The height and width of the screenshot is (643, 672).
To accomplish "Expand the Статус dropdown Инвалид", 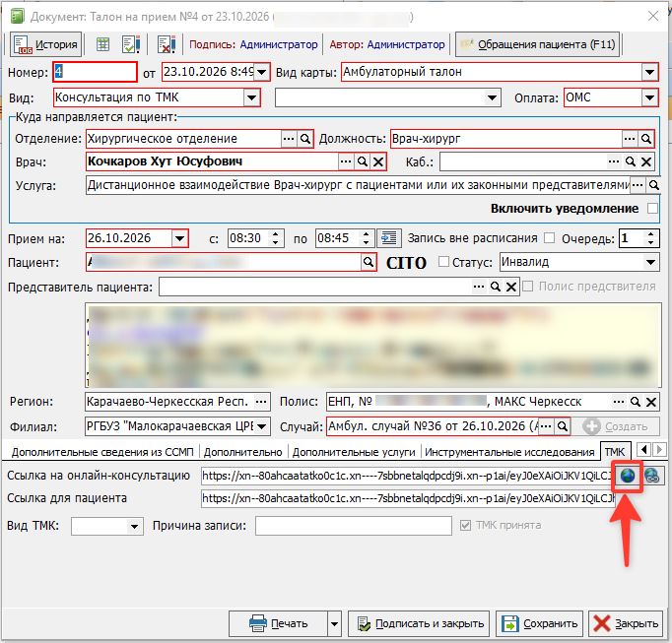I will (650, 262).
